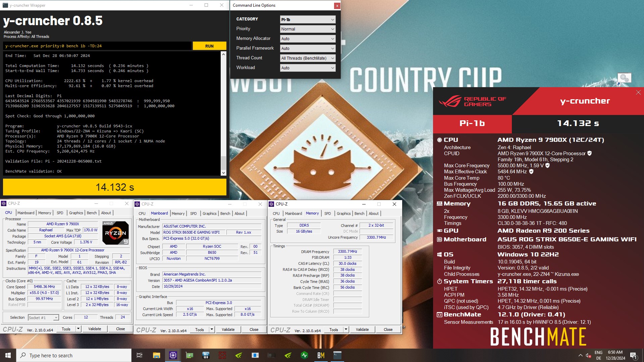This screenshot has height=362, width=644.
Task: Maximize the Memory CPU-Z window
Action: 379,204
